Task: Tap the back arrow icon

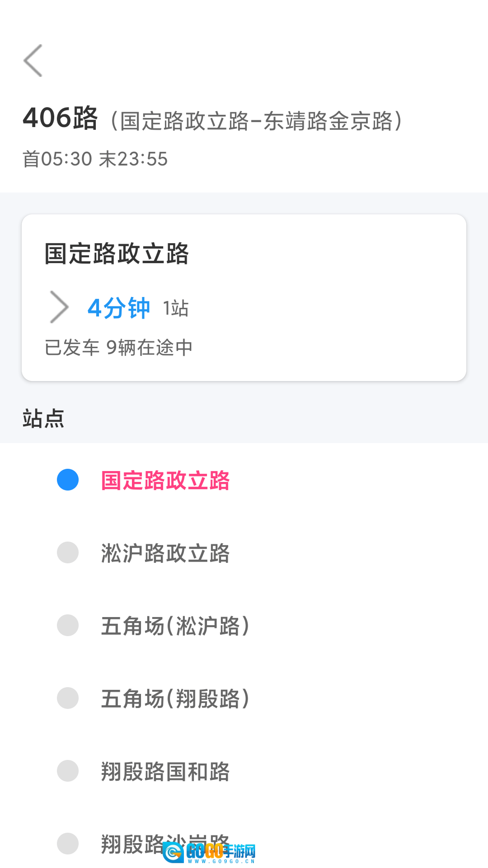Action: (x=33, y=61)
